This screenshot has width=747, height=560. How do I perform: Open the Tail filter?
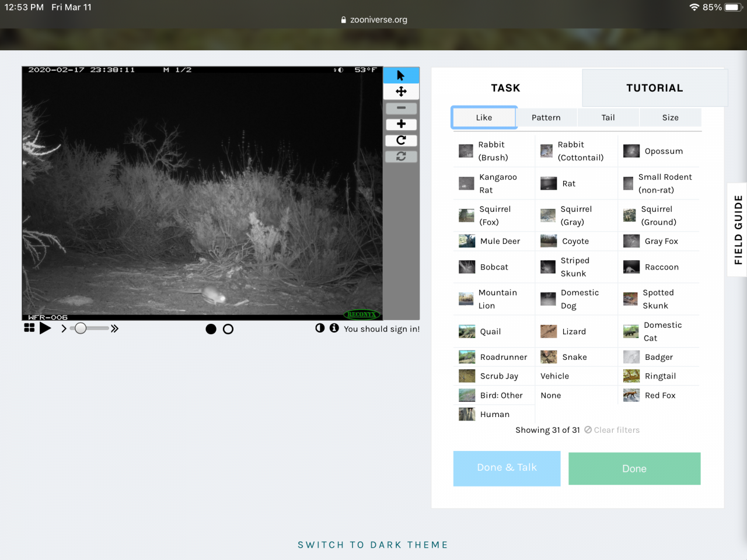coord(608,117)
